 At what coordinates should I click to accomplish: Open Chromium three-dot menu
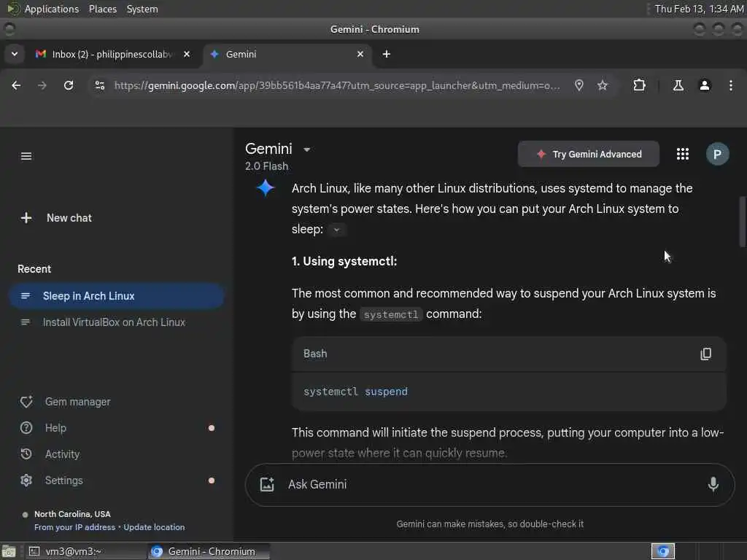[x=731, y=85]
